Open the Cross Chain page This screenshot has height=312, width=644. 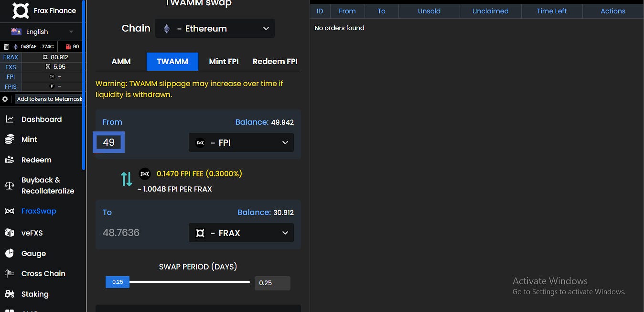point(43,274)
